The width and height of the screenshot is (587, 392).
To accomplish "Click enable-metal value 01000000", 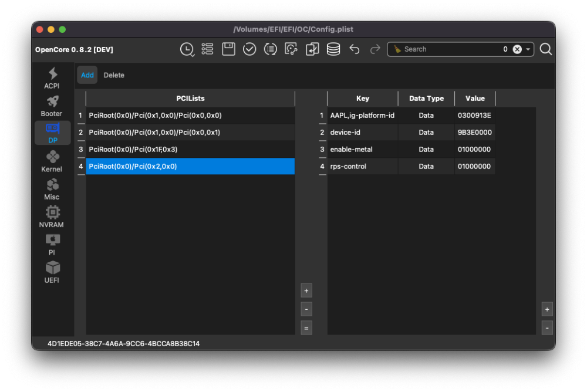I will (475, 149).
